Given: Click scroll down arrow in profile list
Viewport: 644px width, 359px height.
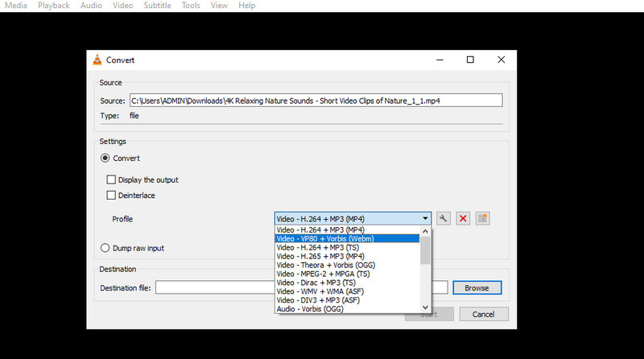Looking at the screenshot, I should pyautogui.click(x=425, y=307).
